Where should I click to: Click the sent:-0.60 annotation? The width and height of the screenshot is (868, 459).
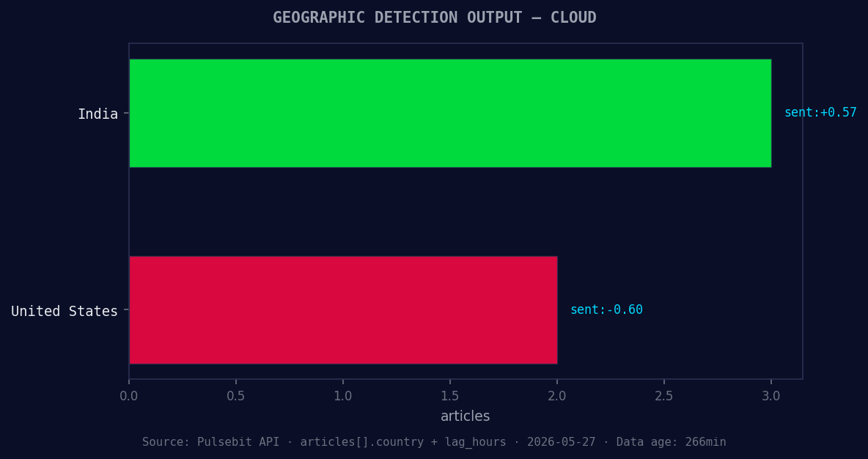(607, 309)
